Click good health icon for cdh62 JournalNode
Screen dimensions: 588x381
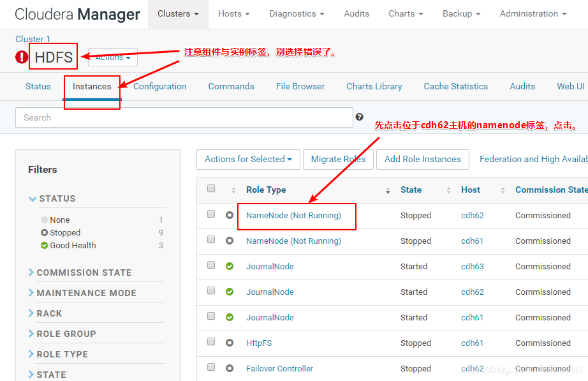230,292
